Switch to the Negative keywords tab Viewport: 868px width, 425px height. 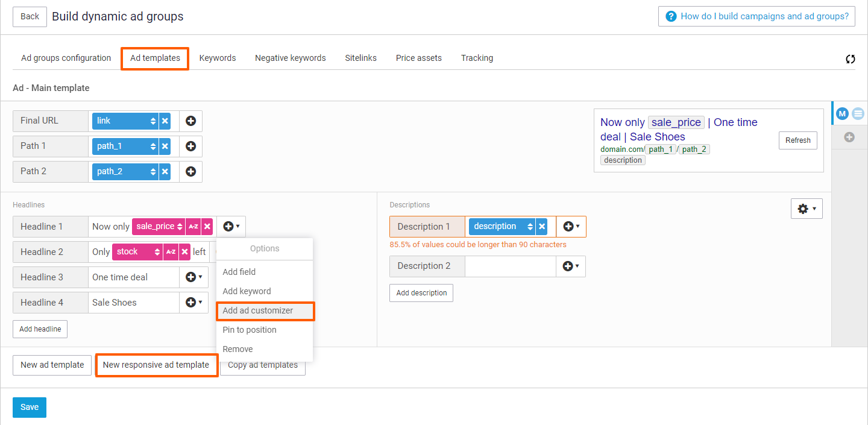point(290,58)
